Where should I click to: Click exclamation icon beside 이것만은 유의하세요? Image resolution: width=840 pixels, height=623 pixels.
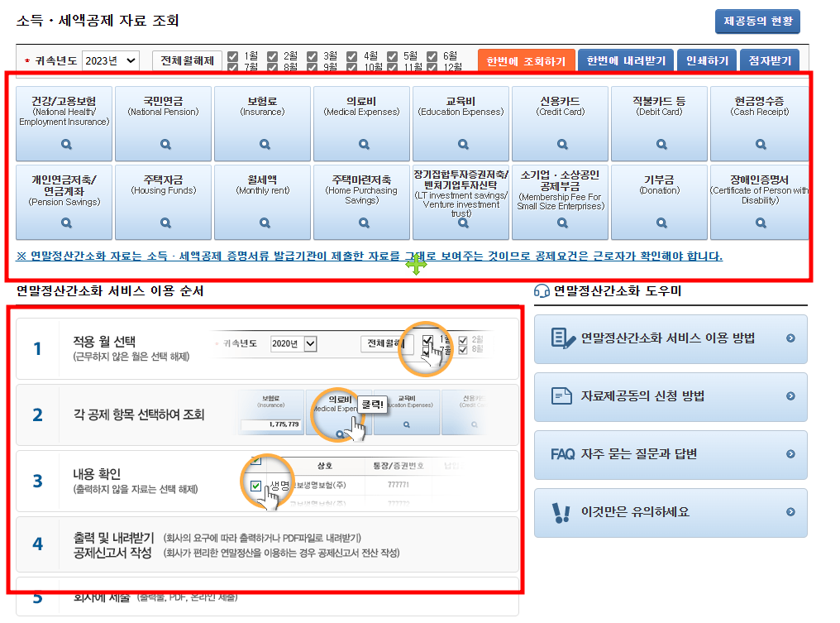[561, 513]
